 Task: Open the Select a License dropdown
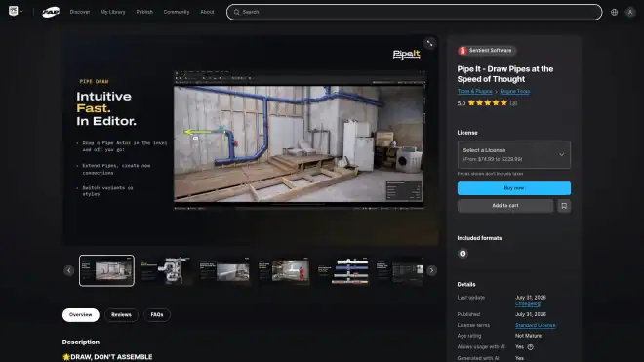coord(514,154)
